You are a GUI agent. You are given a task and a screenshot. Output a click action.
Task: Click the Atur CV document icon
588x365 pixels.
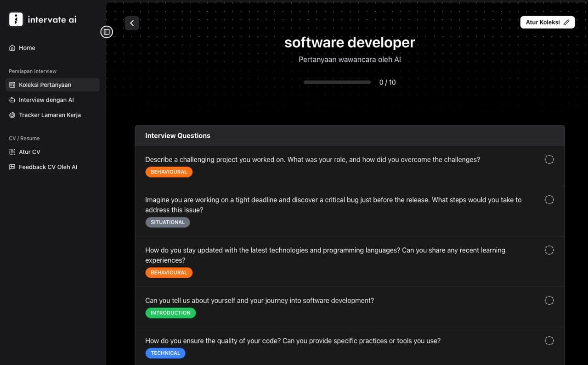click(x=11, y=152)
